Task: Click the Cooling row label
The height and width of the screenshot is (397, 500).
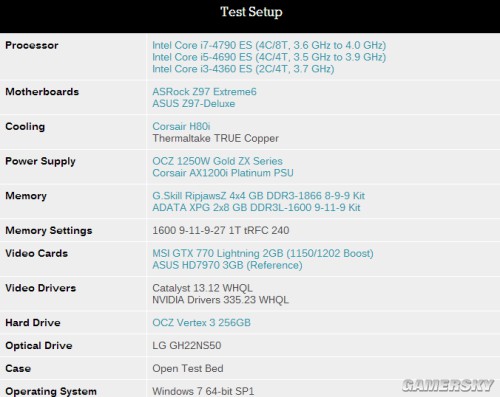Action: [x=25, y=127]
